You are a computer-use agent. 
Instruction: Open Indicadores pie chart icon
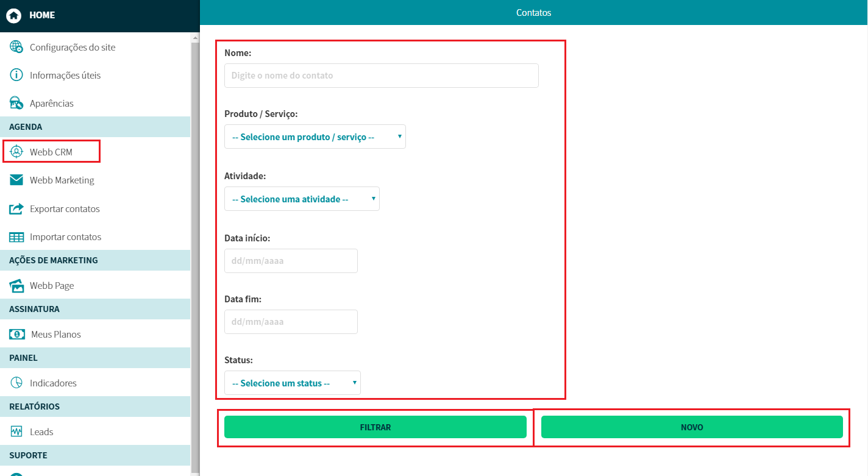pyautogui.click(x=16, y=383)
